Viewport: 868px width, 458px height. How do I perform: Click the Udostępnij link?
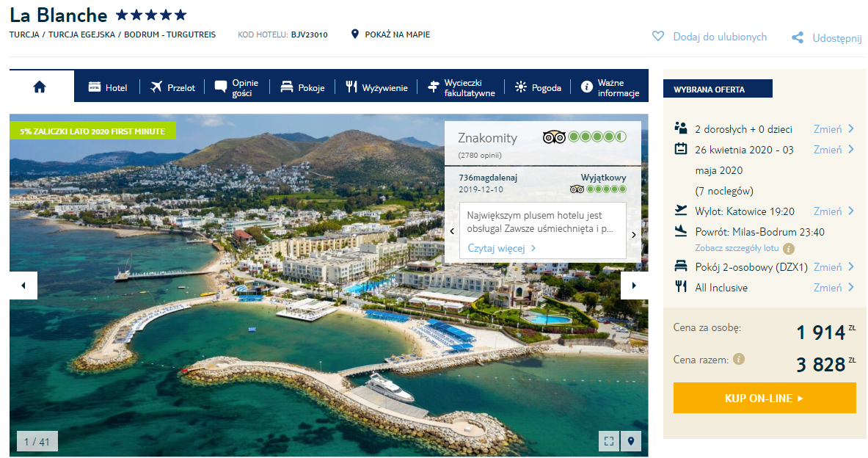coord(837,38)
